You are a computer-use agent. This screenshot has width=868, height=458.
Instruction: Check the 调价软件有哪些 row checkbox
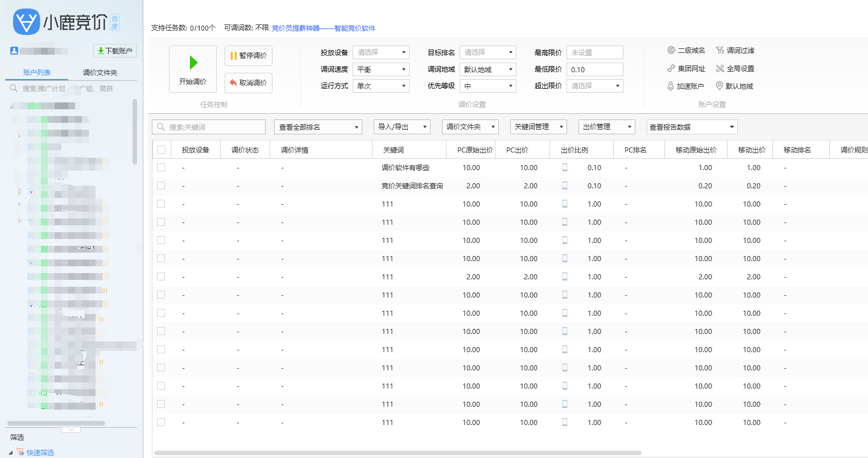(161, 167)
